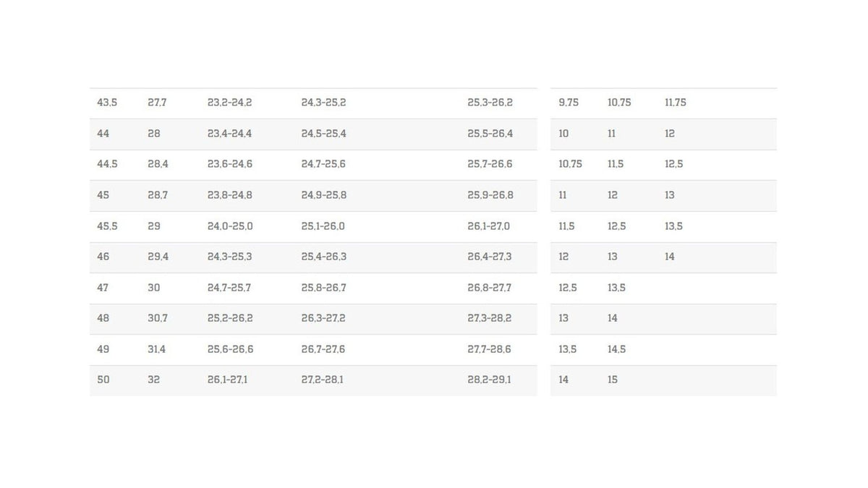Select the 27.7 value in first row
The height and width of the screenshot is (488, 868).
(157, 103)
